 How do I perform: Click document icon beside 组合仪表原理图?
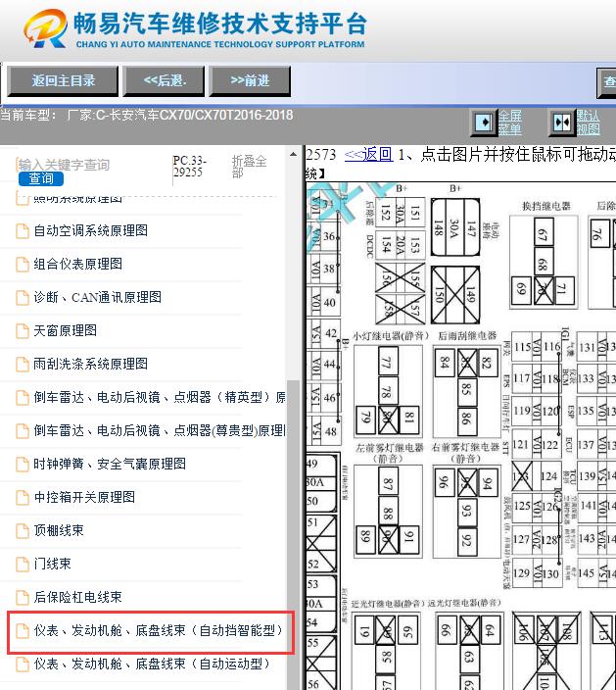click(x=23, y=265)
